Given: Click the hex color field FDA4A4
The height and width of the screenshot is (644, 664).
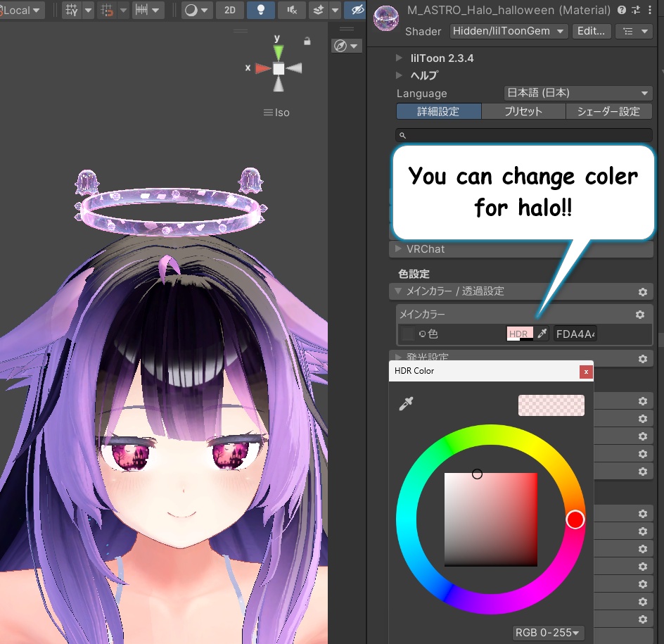Looking at the screenshot, I should pos(575,334).
